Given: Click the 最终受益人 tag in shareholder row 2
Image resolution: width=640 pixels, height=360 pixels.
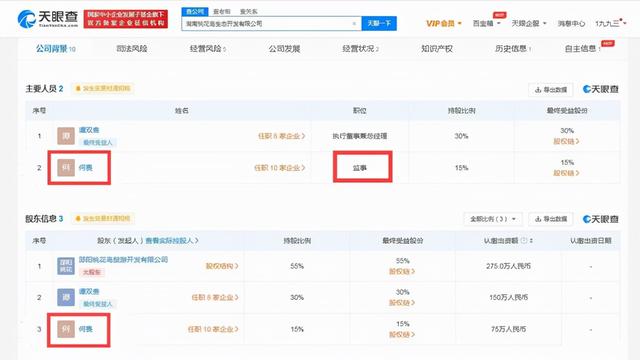Looking at the screenshot, I should point(97,304).
